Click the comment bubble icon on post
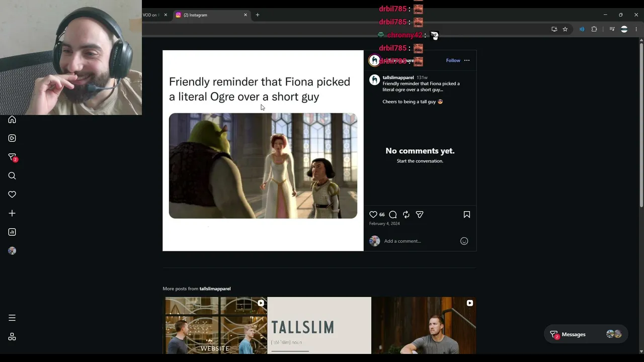644x362 pixels. pyautogui.click(x=393, y=215)
